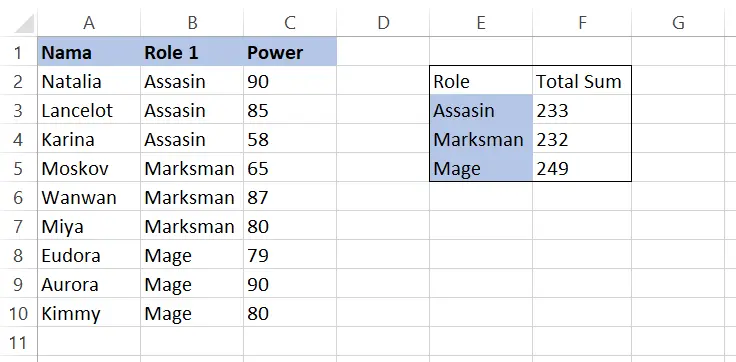The width and height of the screenshot is (736, 362).
Task: Select column A header
Action: 89,23
